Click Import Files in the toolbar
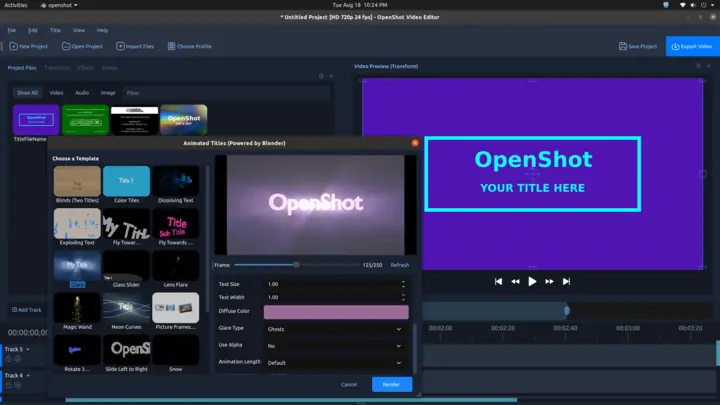 click(x=135, y=46)
